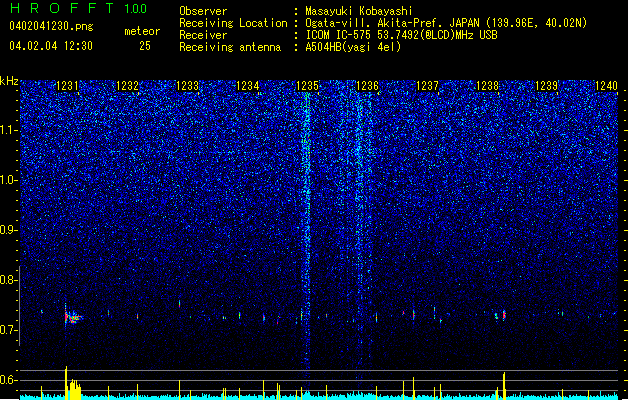
Task: Click the date stamp 04.02.04 12:30
Action: click(x=51, y=46)
